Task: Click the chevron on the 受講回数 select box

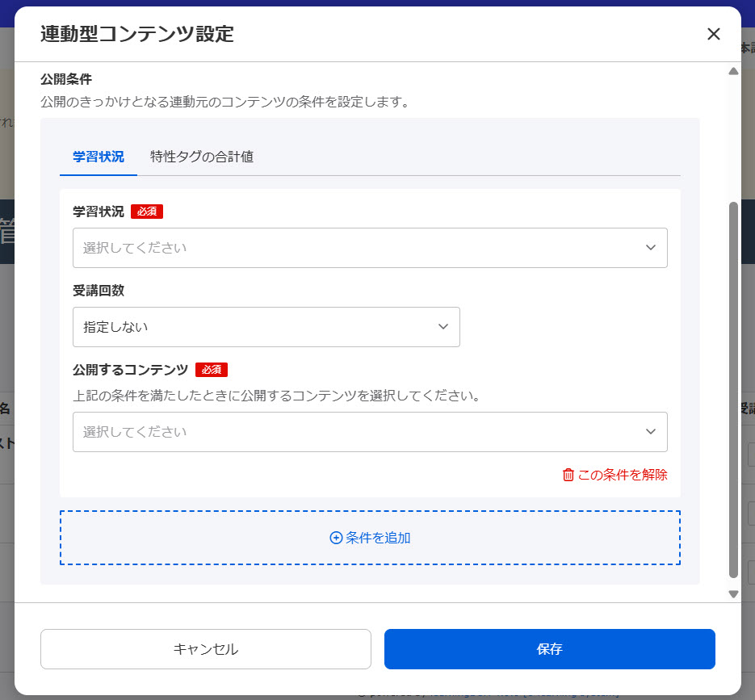Action: click(x=443, y=327)
